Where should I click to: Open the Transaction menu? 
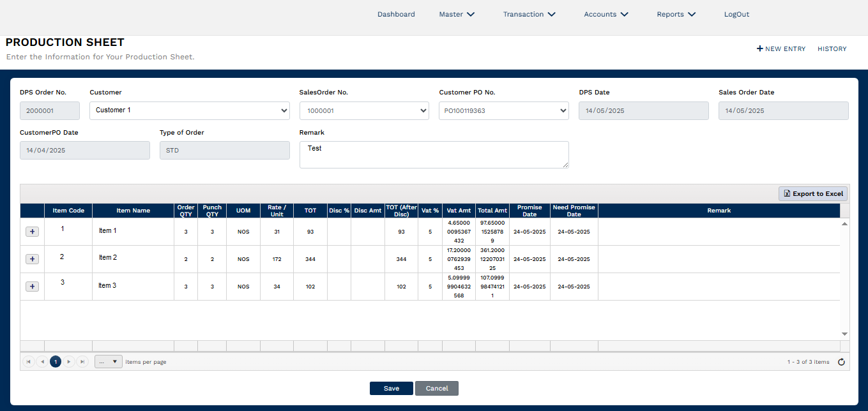coord(529,14)
